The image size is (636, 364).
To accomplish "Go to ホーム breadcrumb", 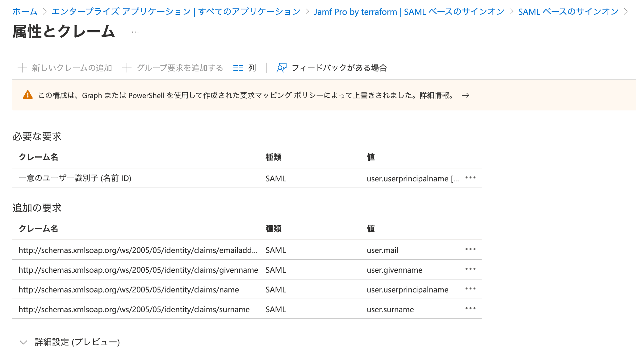I will point(25,12).
